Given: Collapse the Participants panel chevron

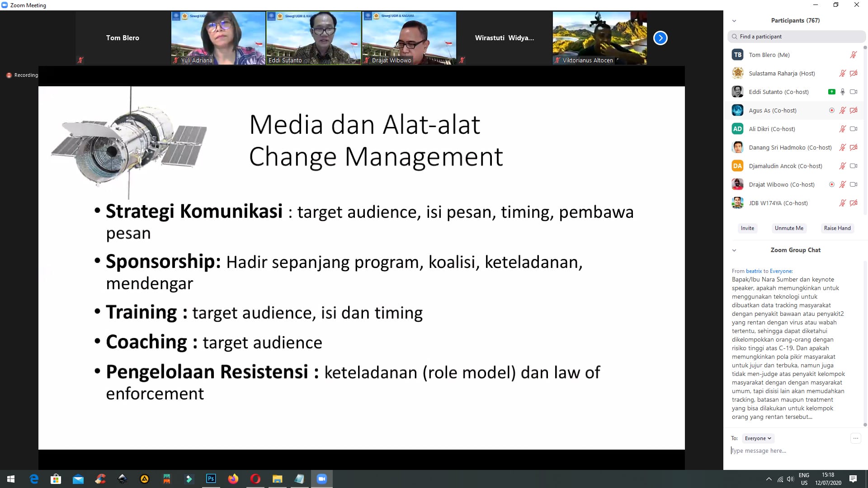Looking at the screenshot, I should [734, 21].
